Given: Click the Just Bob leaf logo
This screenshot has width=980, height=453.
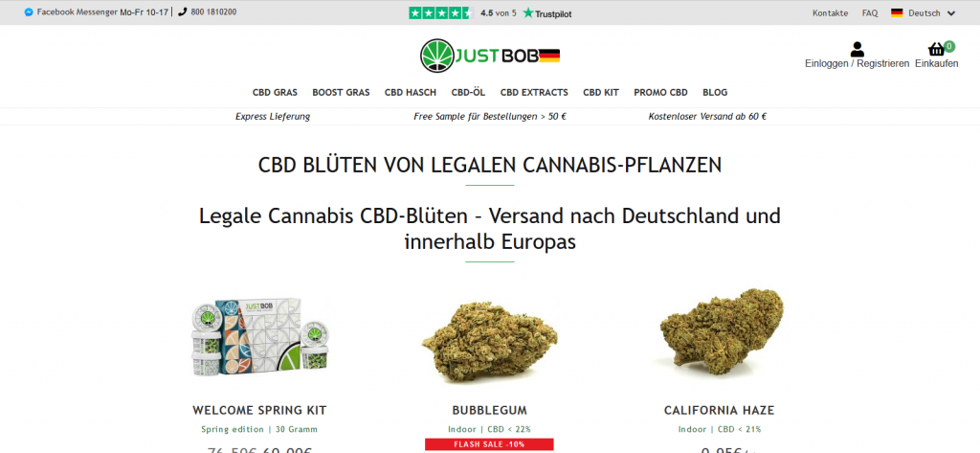Looking at the screenshot, I should (x=436, y=56).
